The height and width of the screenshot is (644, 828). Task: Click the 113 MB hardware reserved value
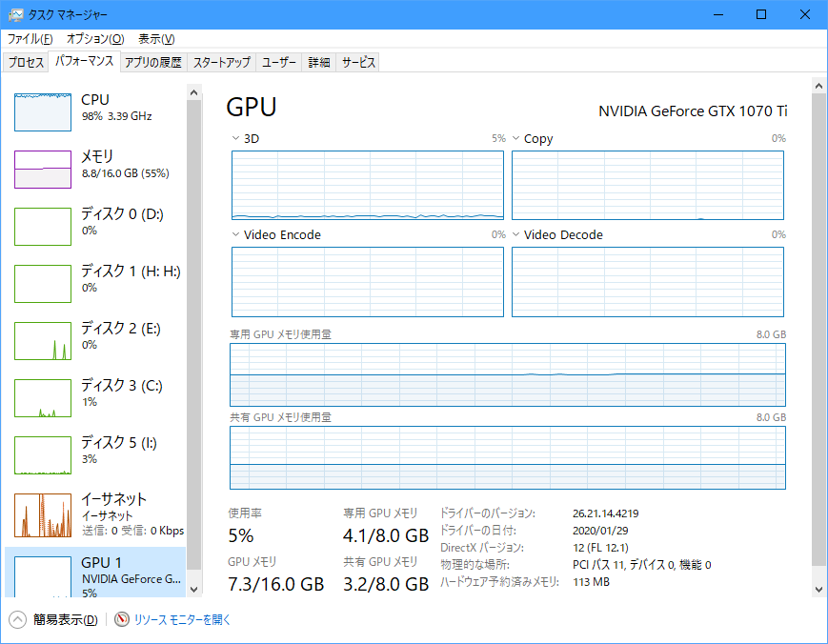pyautogui.click(x=591, y=582)
